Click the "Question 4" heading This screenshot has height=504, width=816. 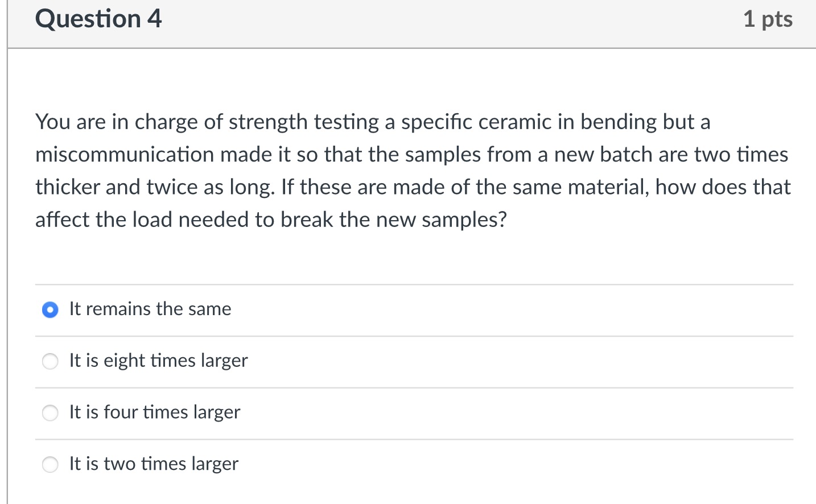pyautogui.click(x=98, y=19)
